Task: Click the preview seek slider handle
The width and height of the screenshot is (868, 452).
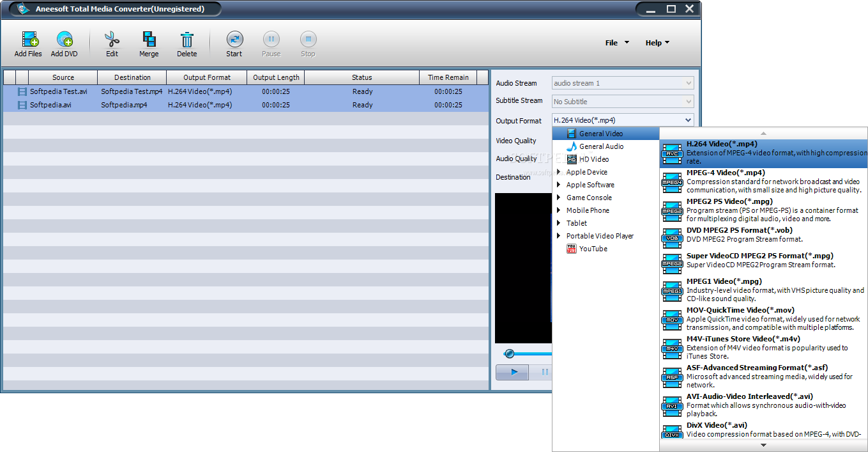Action: (x=509, y=354)
